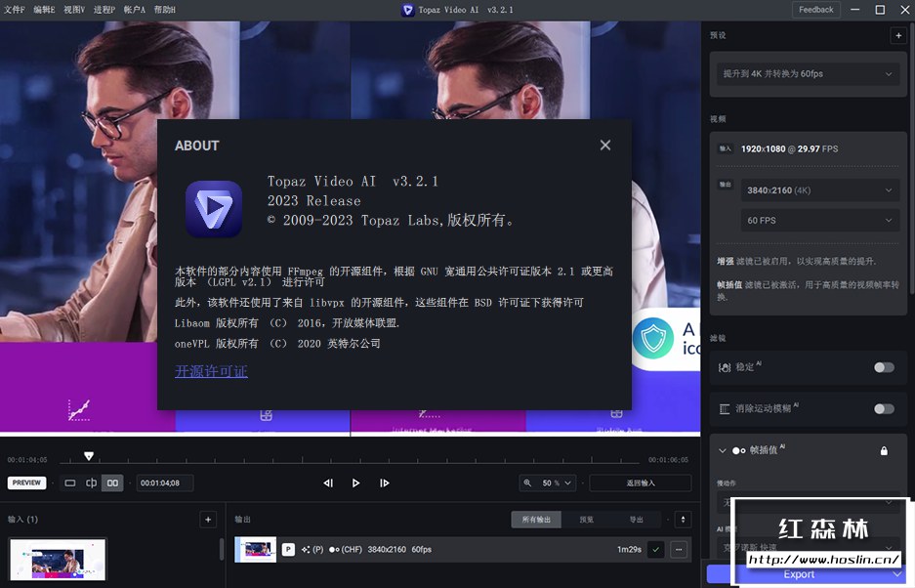The height and width of the screenshot is (588, 915).
Task: Add a new preset with plus icon
Action: [x=898, y=35]
